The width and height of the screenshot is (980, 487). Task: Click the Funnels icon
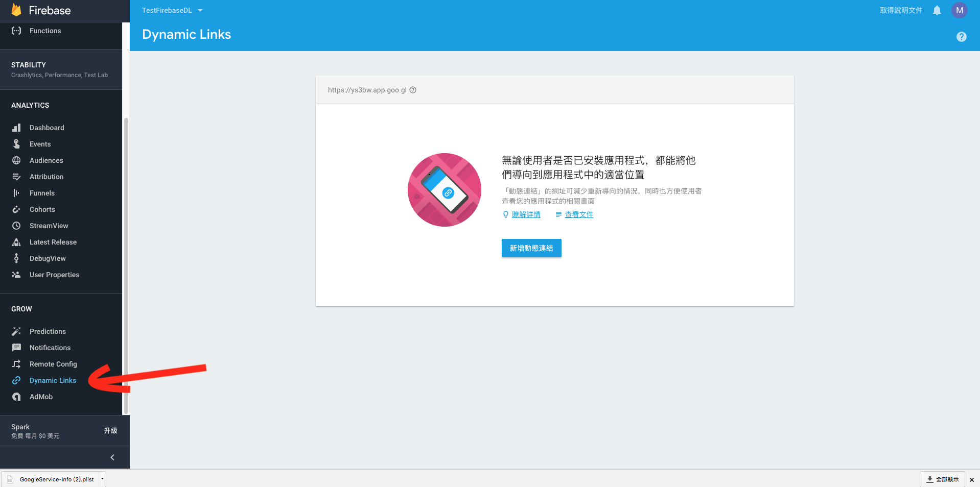(x=16, y=193)
